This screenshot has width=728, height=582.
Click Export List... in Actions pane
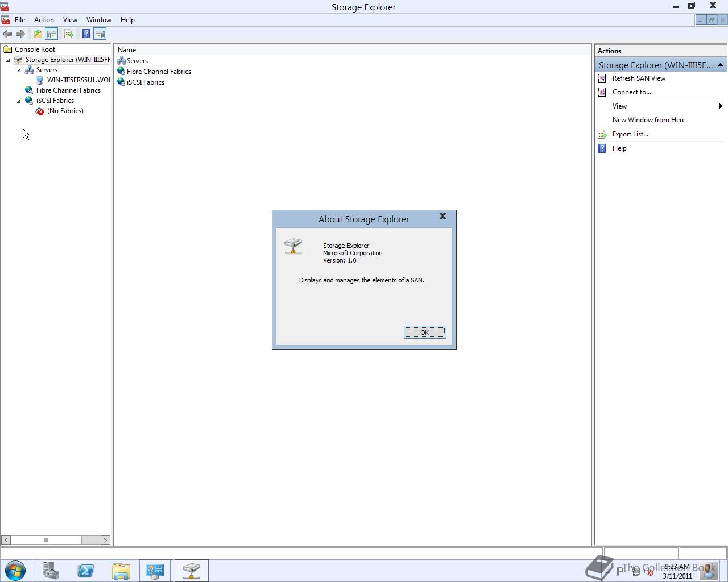[x=630, y=134]
